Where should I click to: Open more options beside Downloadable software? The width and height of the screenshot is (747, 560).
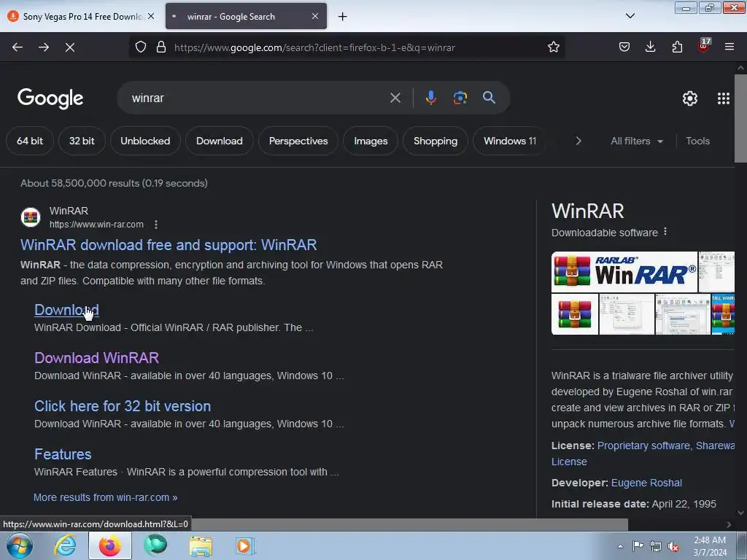coord(665,232)
